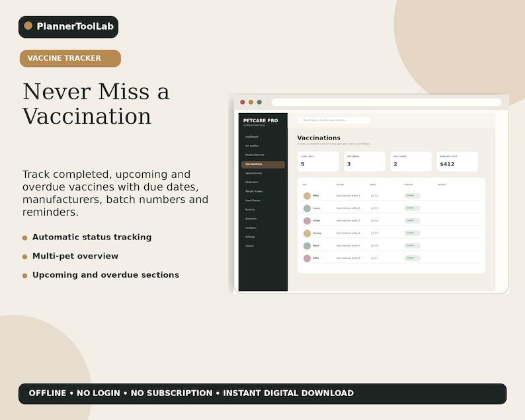Click the "Automatic status tracking" bullet text
525x420 pixels.
[92, 237]
